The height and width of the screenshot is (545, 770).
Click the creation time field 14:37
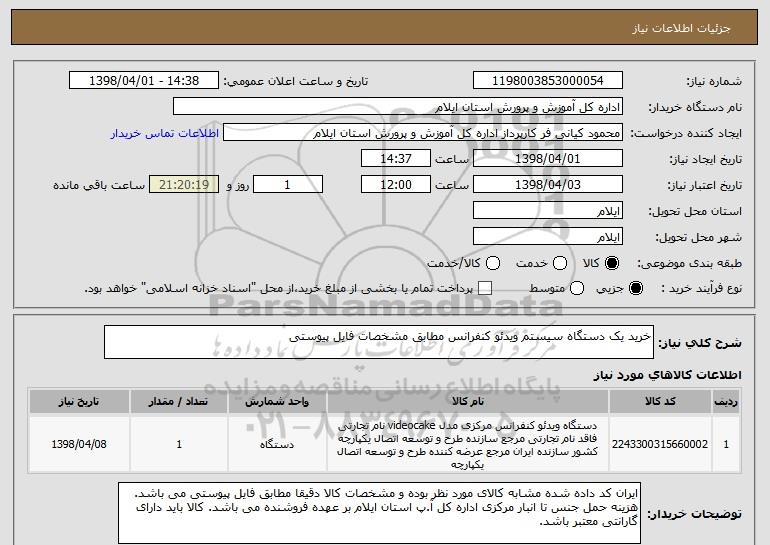[396, 159]
